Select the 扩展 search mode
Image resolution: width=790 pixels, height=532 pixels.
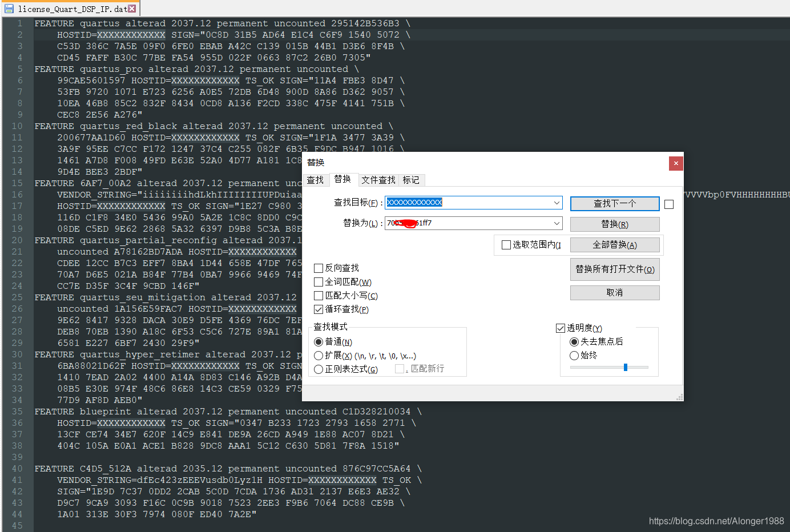point(319,355)
